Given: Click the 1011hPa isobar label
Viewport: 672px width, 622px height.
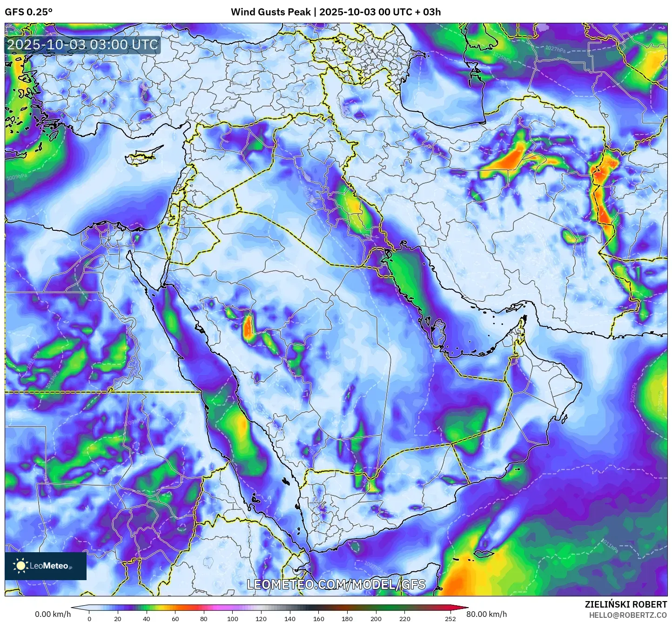Looking at the screenshot, I should pos(609,546).
